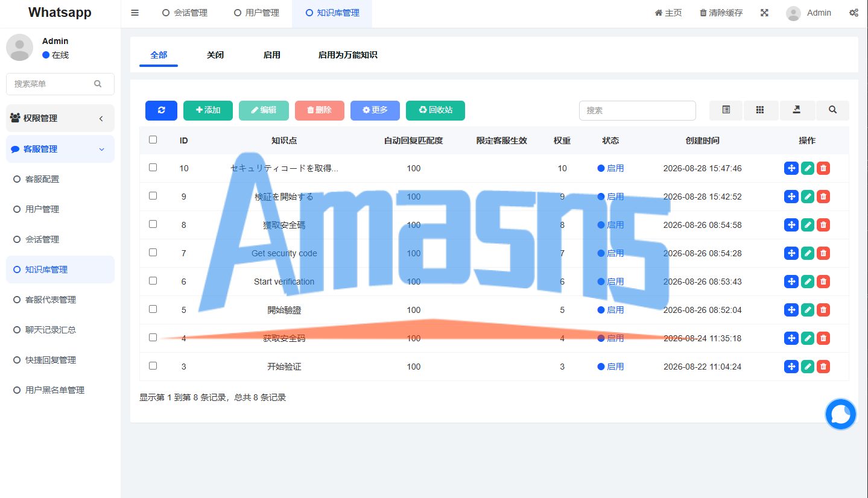Open the 回收站 recycle bin
Viewport: 868px width, 498px height.
pos(436,110)
